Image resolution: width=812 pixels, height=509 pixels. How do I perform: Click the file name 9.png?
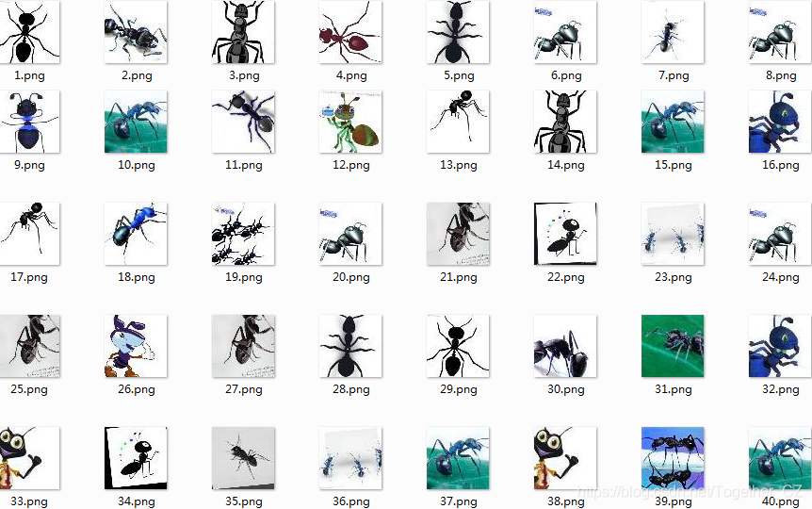[x=29, y=165]
